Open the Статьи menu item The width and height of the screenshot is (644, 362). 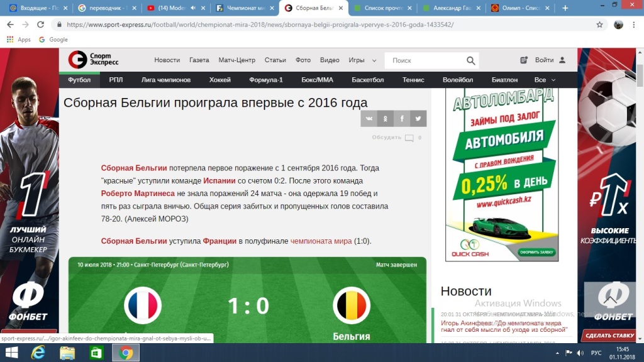[x=275, y=60]
